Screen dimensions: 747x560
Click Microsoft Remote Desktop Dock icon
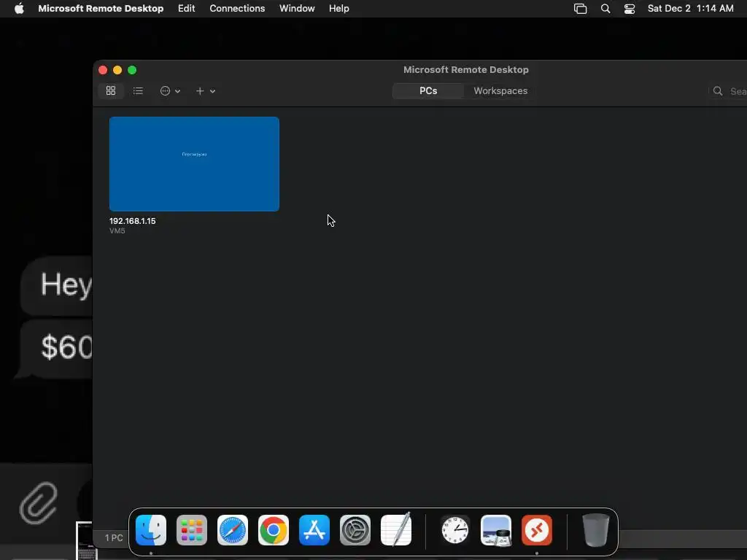[537, 530]
